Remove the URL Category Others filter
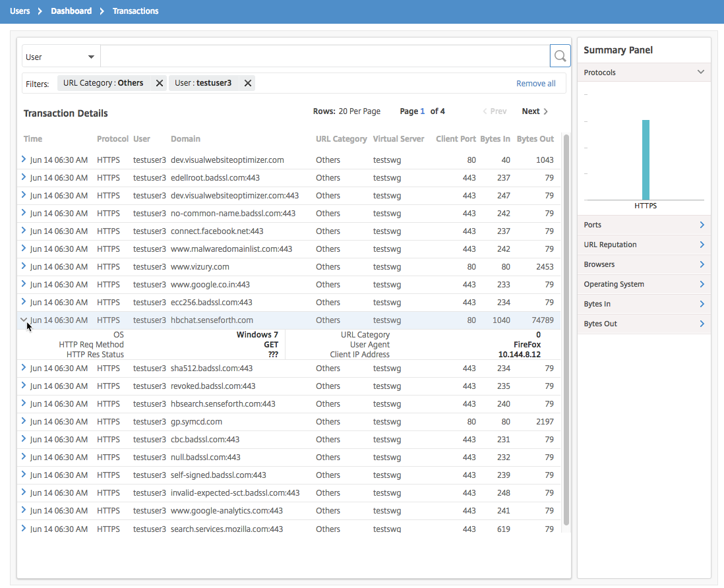The height and width of the screenshot is (588, 724). coord(159,83)
